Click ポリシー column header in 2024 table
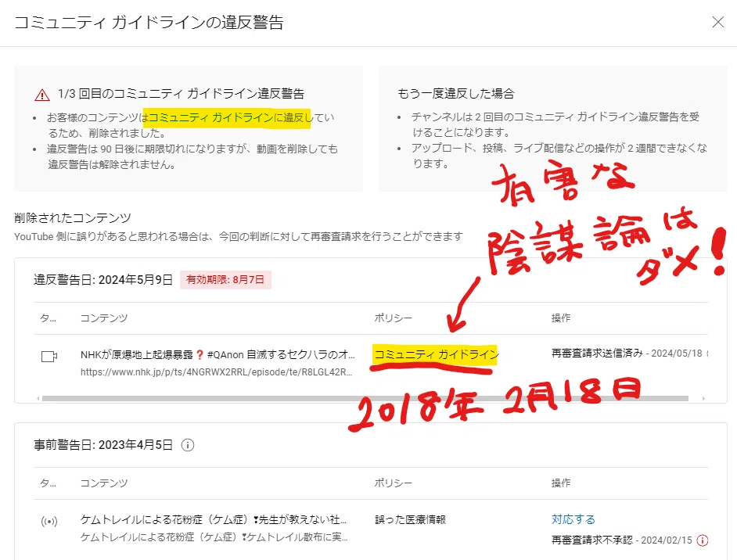This screenshot has width=737, height=560. point(393,318)
